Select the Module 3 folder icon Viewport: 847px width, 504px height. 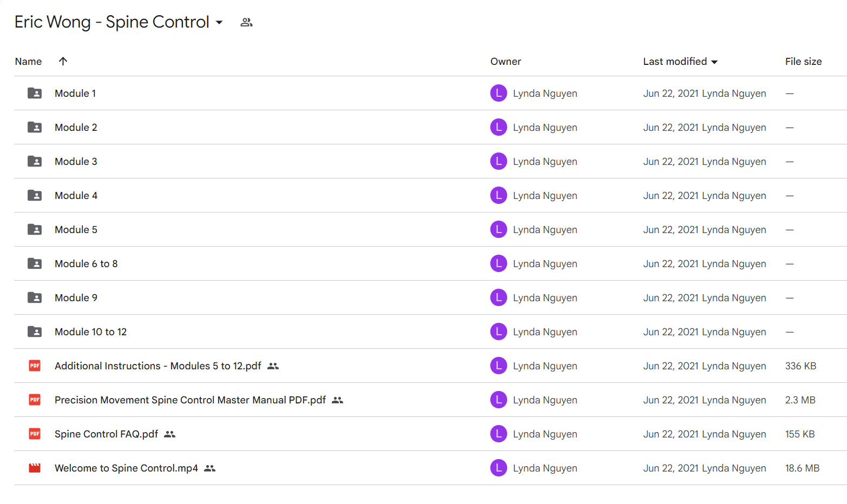(35, 161)
